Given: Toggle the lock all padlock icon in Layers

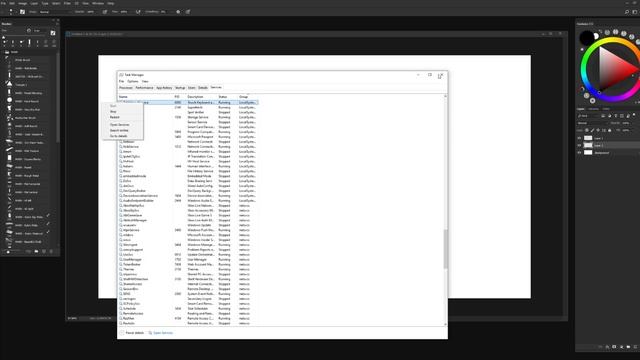Looking at the screenshot, I should point(610,130).
